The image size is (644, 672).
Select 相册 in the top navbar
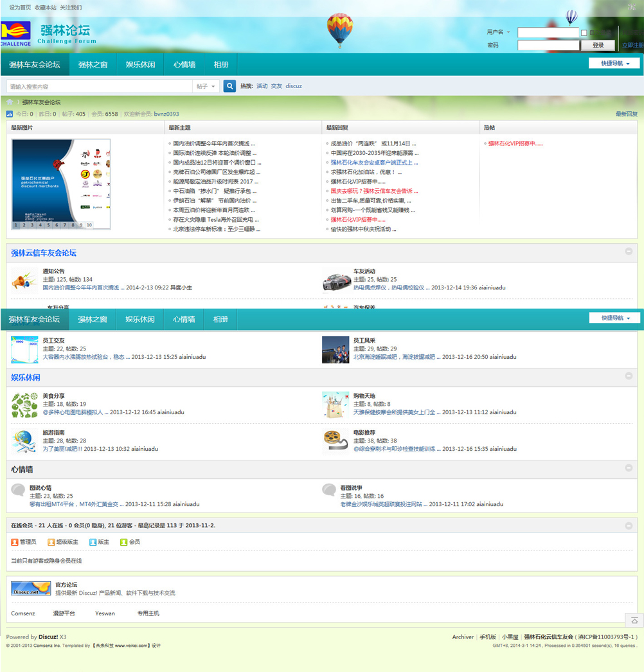click(220, 64)
